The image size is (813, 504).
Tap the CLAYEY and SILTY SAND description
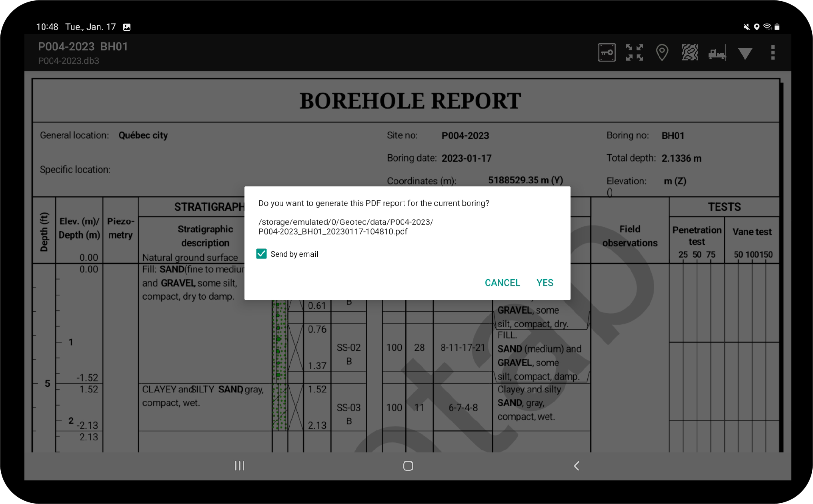[x=203, y=396]
